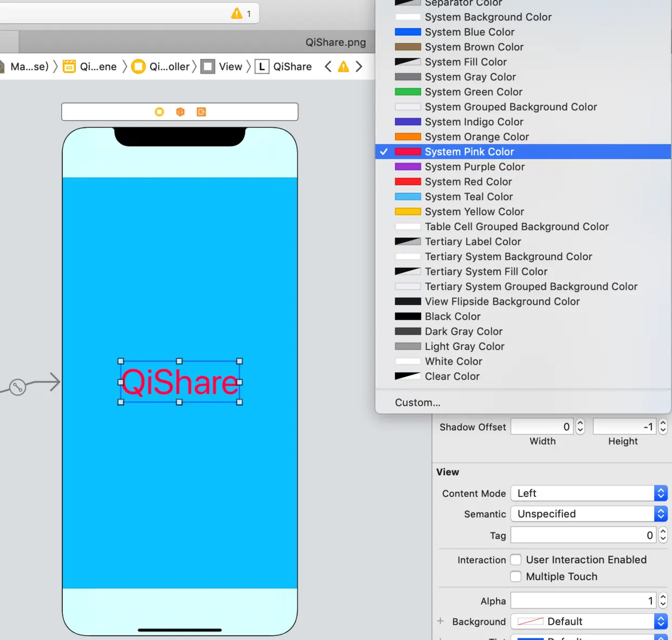Open the Ma...se) breadcrumb item
672x640 pixels.
(24, 67)
